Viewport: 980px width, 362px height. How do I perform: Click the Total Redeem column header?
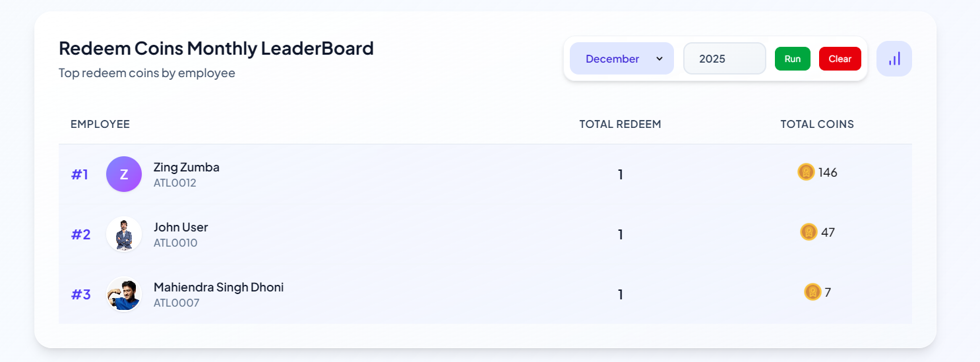point(620,124)
